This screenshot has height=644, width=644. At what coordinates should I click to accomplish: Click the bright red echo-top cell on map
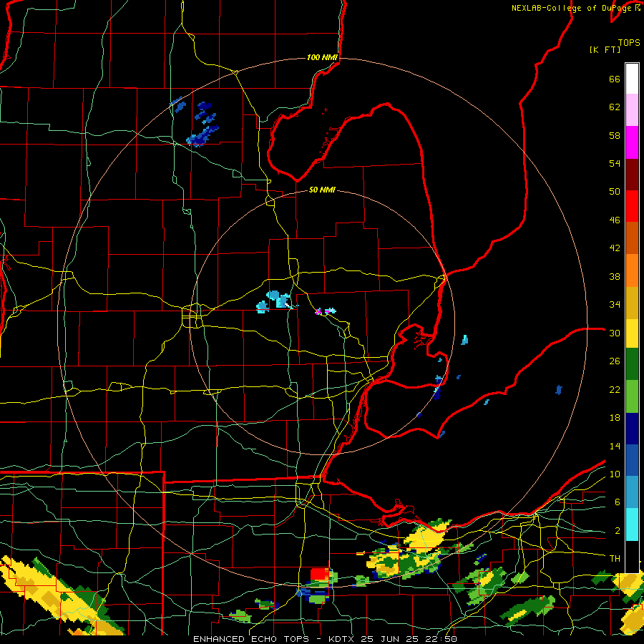click(x=319, y=574)
